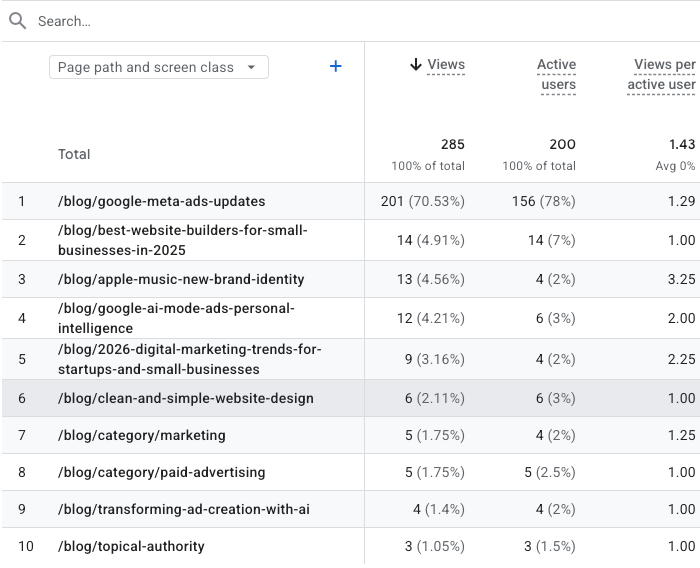The image size is (700, 568).
Task: Click the total views value 285
Action: (453, 144)
